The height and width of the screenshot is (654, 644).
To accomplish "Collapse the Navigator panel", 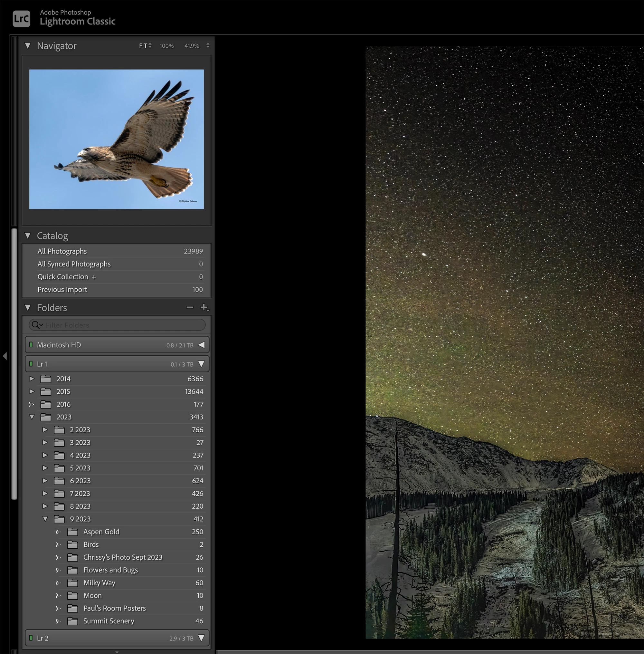I will point(28,45).
